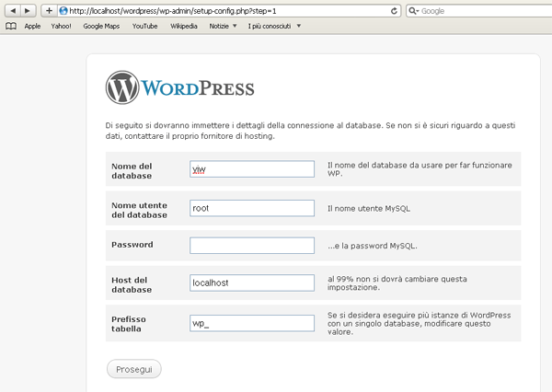The height and width of the screenshot is (392, 552).
Task: Click the globe icon in address bar
Action: pos(63,11)
